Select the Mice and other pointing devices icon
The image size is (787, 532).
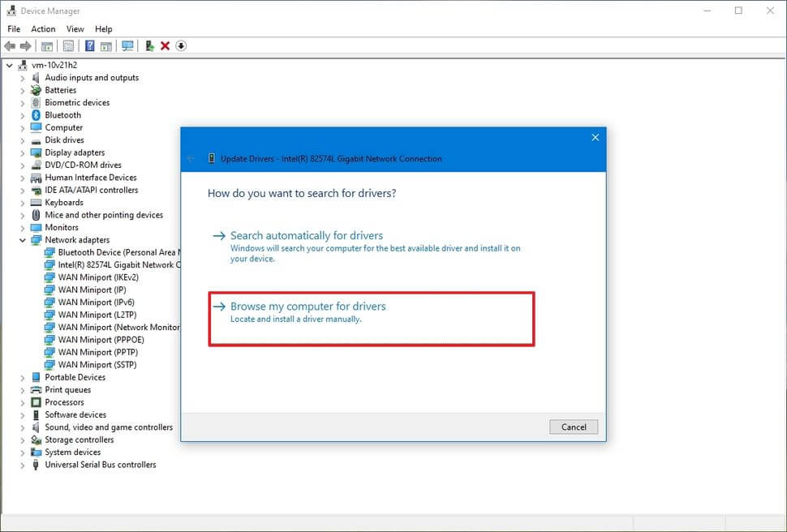(36, 215)
